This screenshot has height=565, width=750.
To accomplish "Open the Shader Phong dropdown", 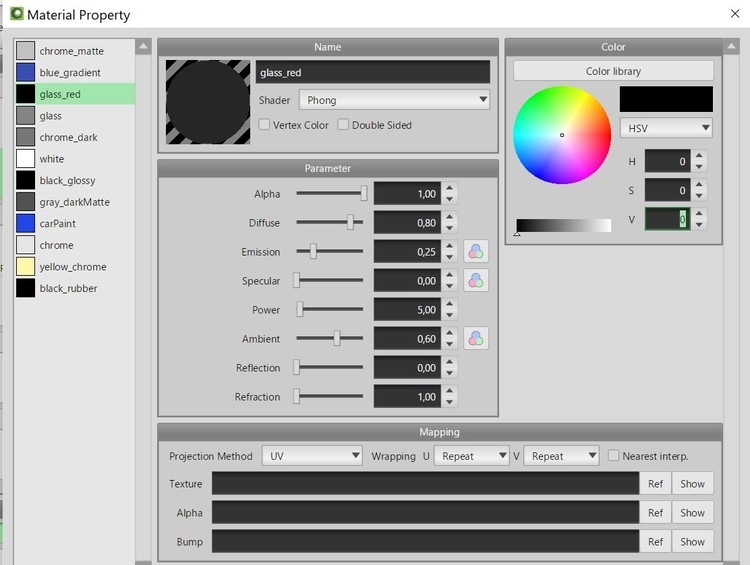I will [x=395, y=100].
